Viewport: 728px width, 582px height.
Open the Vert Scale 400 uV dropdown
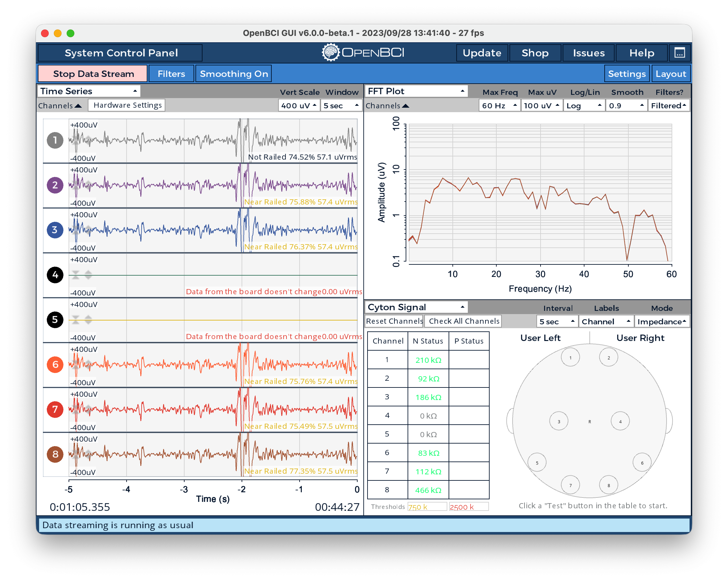299,106
